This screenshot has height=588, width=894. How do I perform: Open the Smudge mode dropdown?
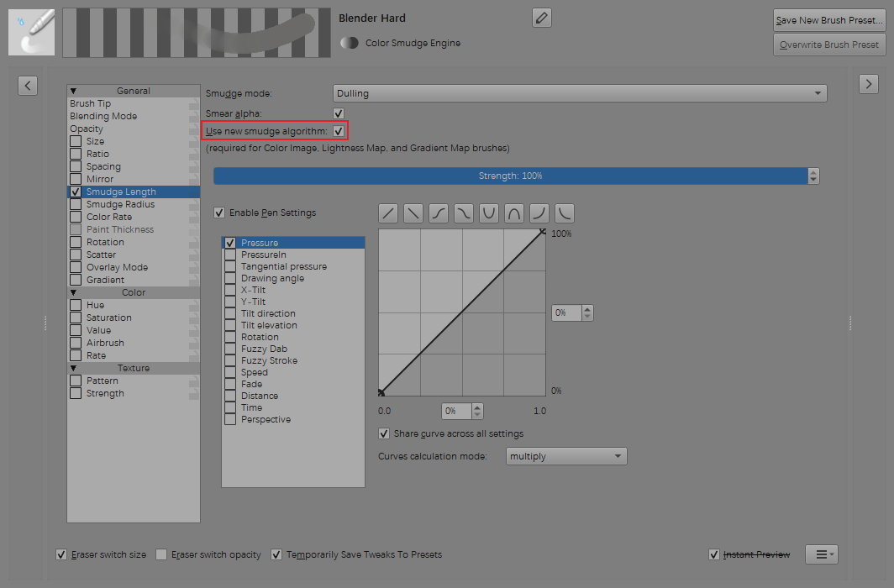(580, 93)
